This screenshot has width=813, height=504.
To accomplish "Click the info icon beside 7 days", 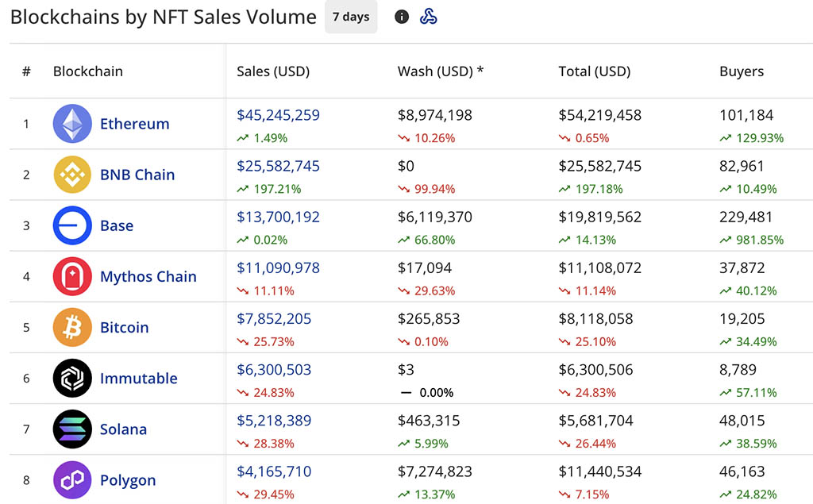I will click(x=402, y=17).
